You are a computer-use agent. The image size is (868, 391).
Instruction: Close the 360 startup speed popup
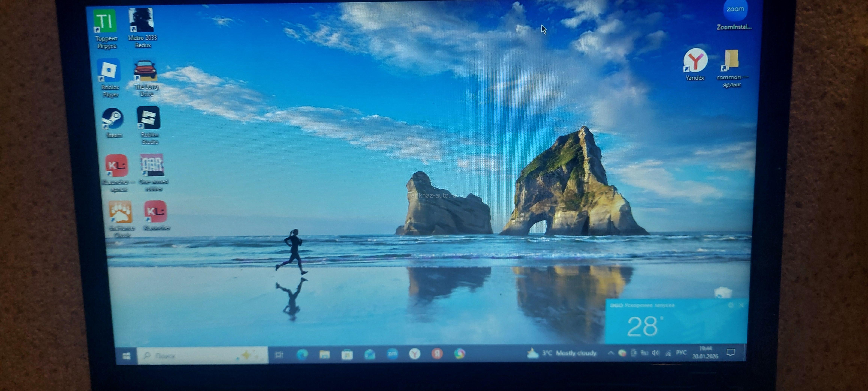pyautogui.click(x=742, y=305)
